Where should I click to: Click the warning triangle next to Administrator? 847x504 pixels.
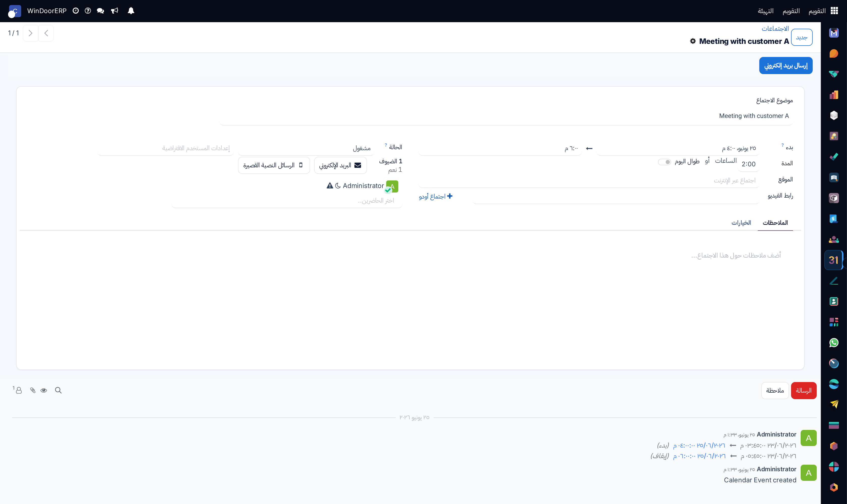[x=329, y=185]
